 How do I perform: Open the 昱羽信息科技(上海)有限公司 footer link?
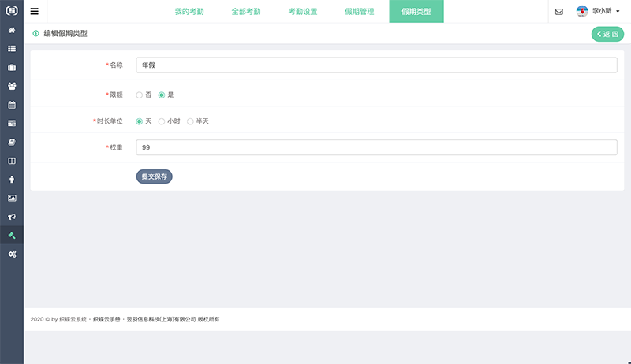click(162, 319)
